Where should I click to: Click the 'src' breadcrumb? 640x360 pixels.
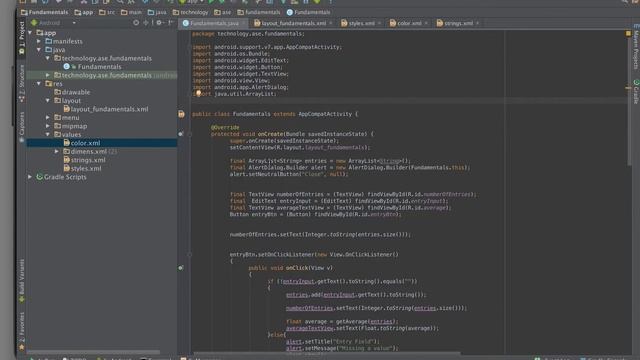107,12
